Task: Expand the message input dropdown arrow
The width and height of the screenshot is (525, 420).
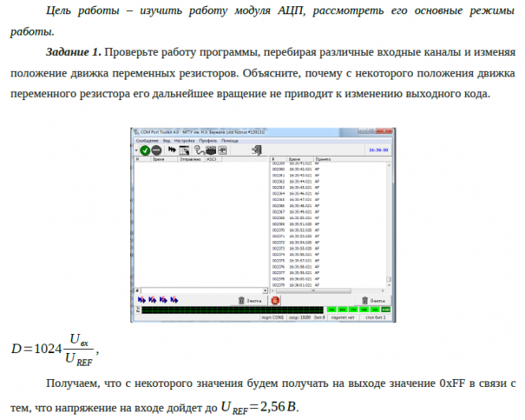Action: coord(265,291)
